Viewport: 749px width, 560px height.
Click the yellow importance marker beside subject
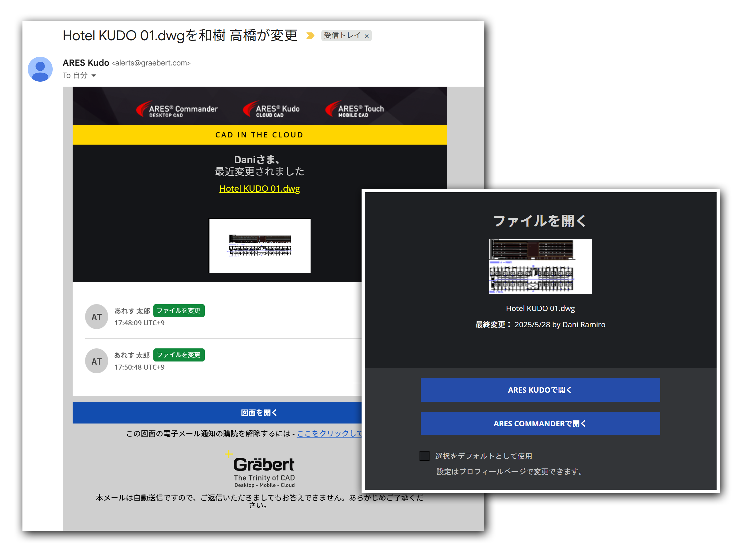(x=310, y=36)
